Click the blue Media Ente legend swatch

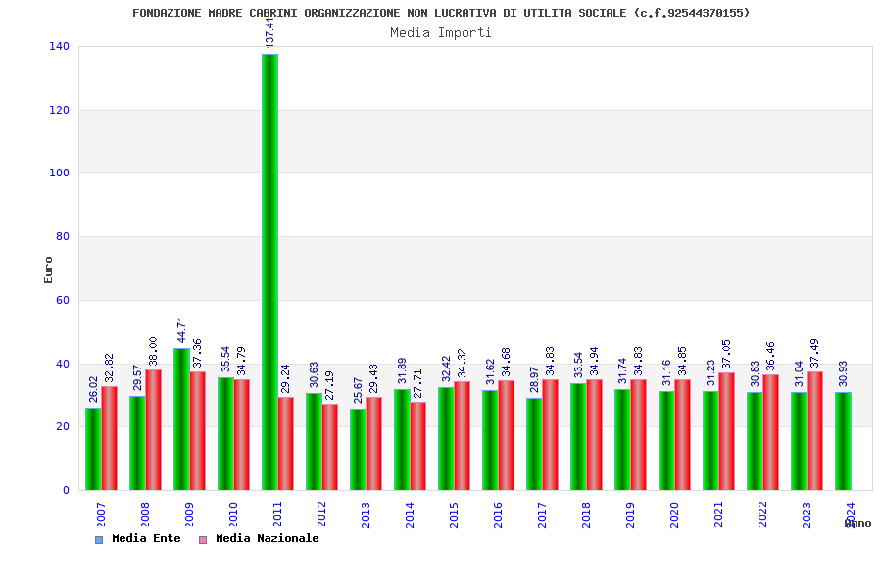coord(99,540)
